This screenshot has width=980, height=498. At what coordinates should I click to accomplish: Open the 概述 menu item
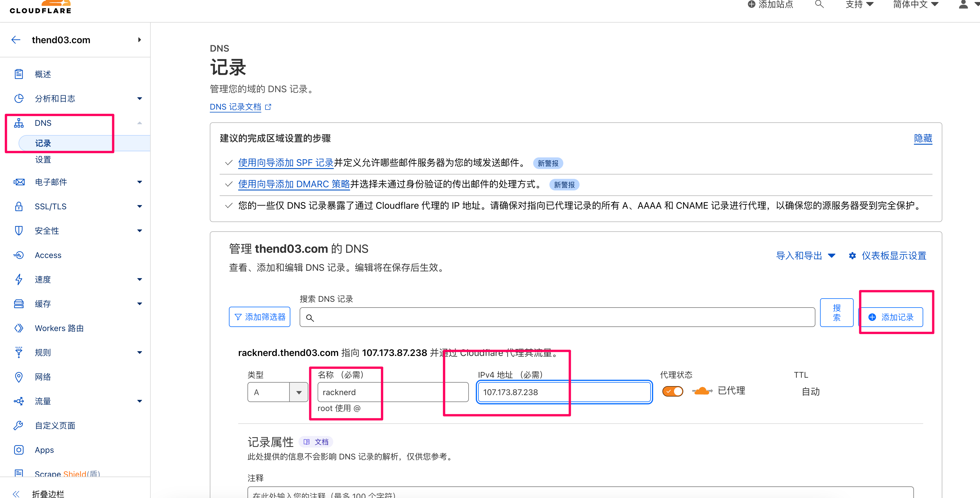(x=43, y=74)
